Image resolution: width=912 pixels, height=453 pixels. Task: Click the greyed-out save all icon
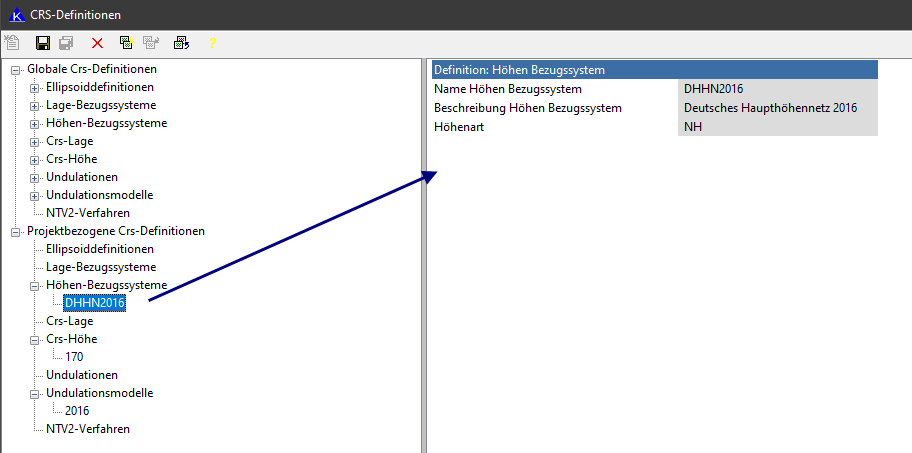(66, 43)
